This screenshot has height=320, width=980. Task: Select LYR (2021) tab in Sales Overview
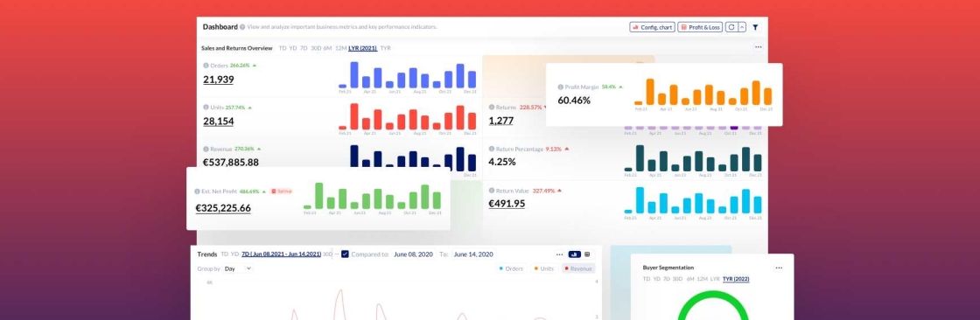click(x=362, y=48)
